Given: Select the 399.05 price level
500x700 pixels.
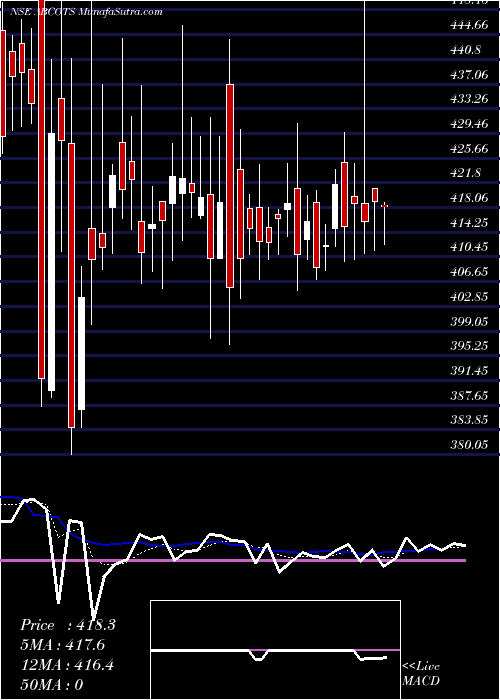Looking at the screenshot, I should [x=470, y=321].
